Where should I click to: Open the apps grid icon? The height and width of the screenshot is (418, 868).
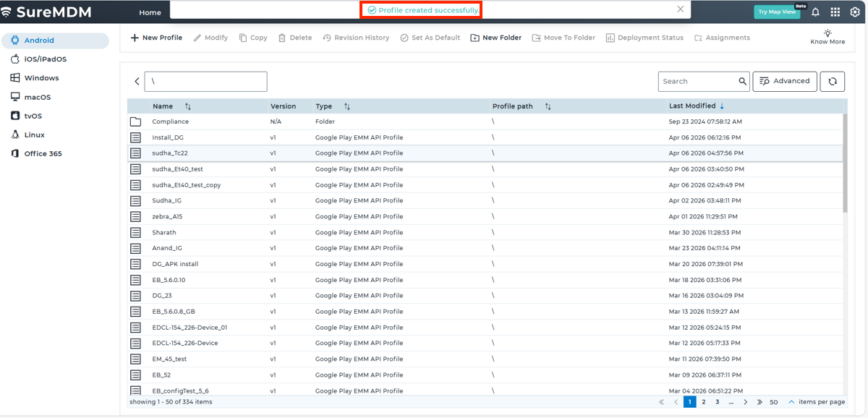[x=835, y=12]
